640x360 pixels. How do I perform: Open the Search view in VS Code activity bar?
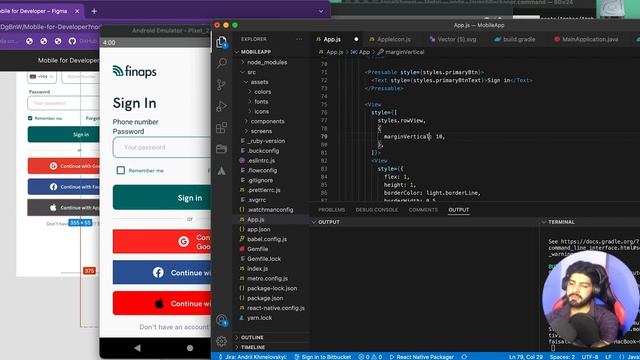222,63
